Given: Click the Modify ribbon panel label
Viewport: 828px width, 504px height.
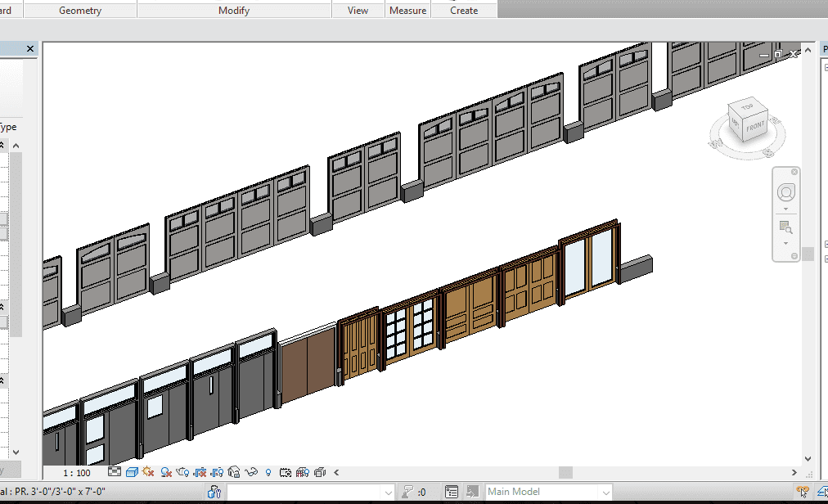Looking at the screenshot, I should click(x=234, y=11).
